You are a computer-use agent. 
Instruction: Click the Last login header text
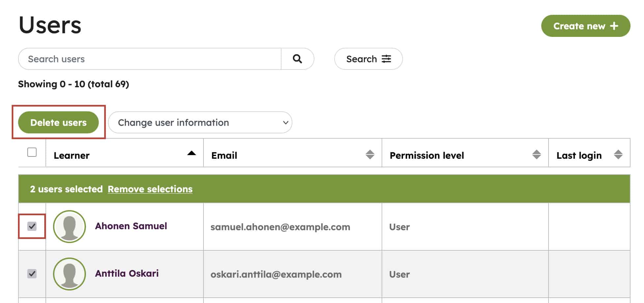tap(579, 155)
